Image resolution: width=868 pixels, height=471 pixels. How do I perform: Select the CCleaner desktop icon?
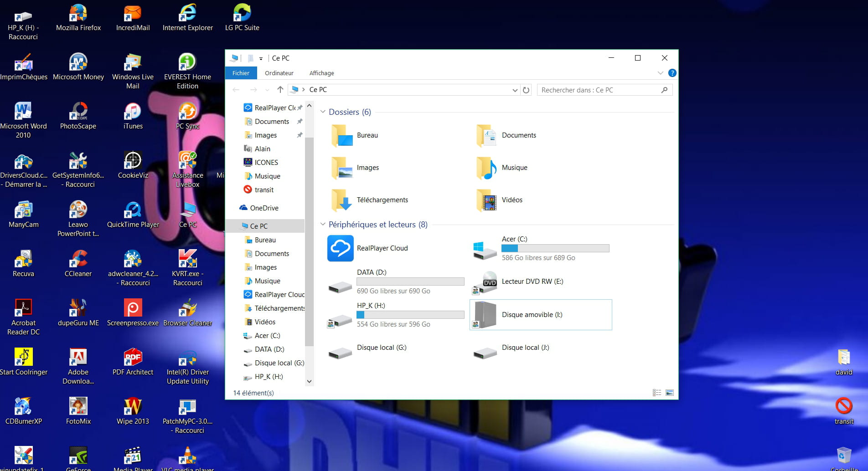click(78, 264)
